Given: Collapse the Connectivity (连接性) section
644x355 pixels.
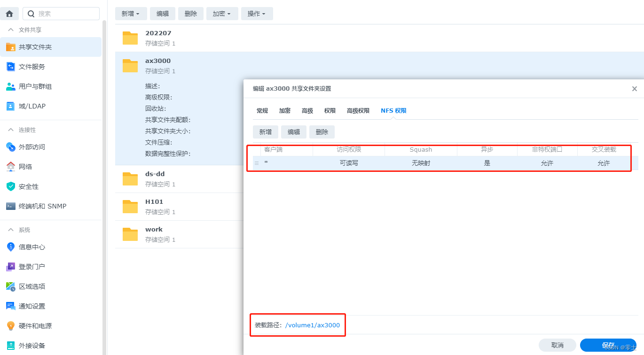Looking at the screenshot, I should click(x=11, y=130).
